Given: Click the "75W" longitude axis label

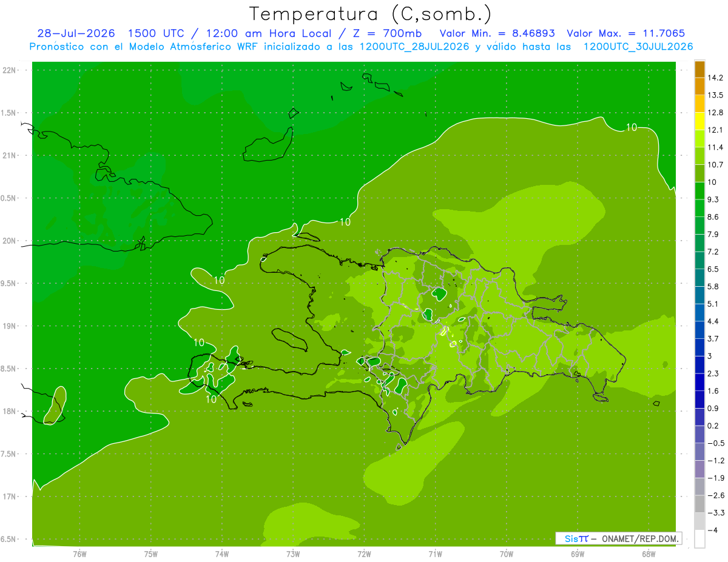Looking at the screenshot, I should pyautogui.click(x=151, y=554).
